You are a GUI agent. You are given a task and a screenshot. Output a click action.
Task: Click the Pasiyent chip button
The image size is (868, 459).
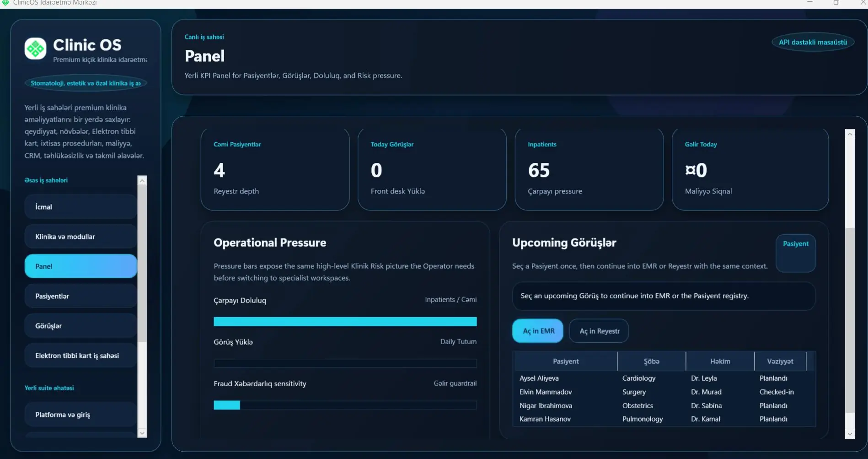point(796,254)
